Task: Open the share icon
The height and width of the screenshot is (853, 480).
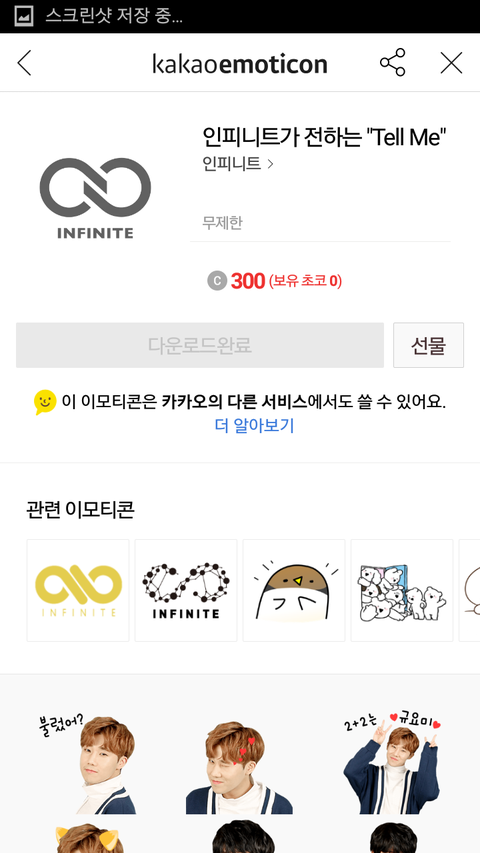Action: pyautogui.click(x=392, y=63)
